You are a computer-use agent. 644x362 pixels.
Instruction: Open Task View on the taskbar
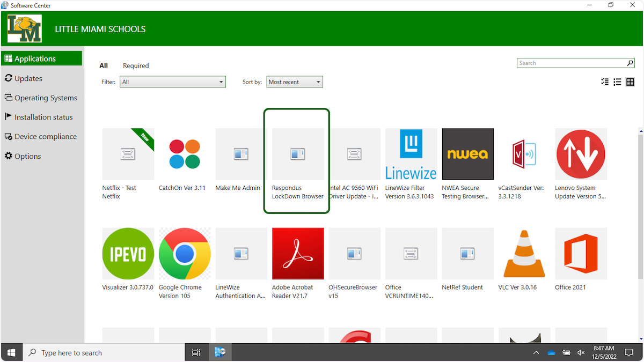[196, 352]
